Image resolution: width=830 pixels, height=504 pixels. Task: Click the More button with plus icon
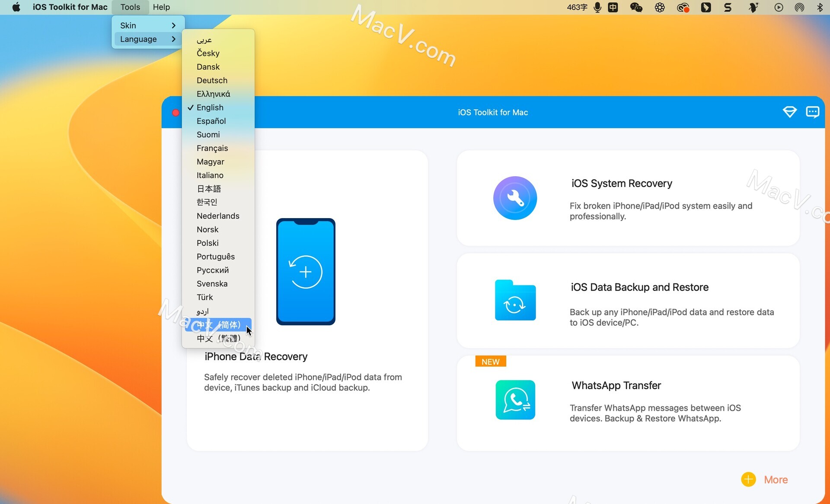pyautogui.click(x=765, y=480)
